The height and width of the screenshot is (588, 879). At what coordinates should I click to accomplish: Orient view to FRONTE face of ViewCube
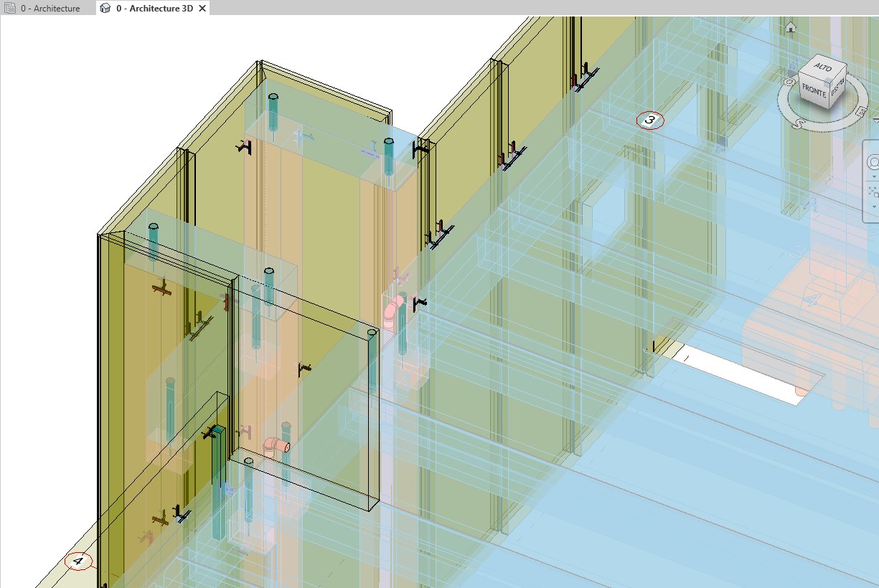pyautogui.click(x=814, y=90)
